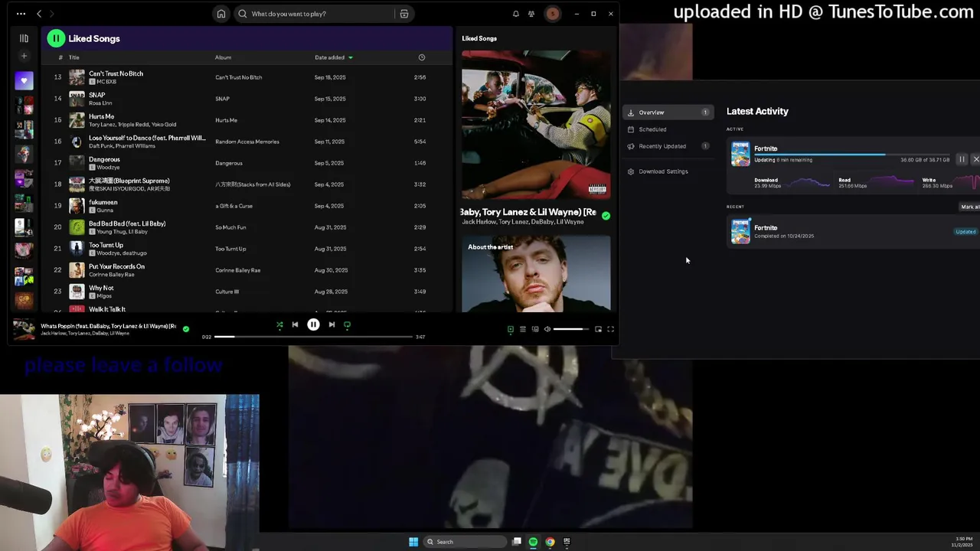Mute Spotify volume speaker icon
The height and width of the screenshot is (551, 980).
547,329
